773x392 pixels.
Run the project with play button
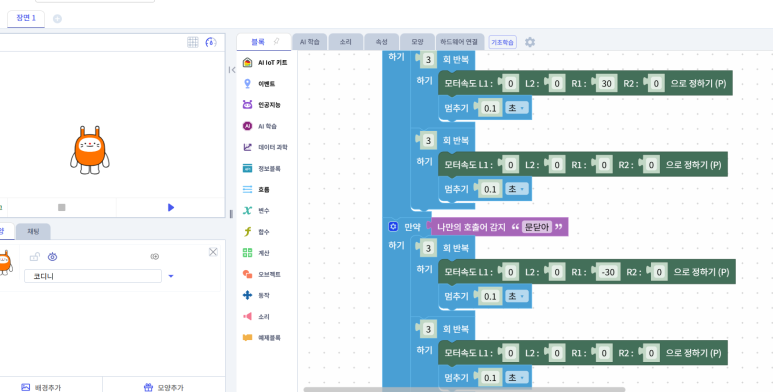click(x=171, y=207)
